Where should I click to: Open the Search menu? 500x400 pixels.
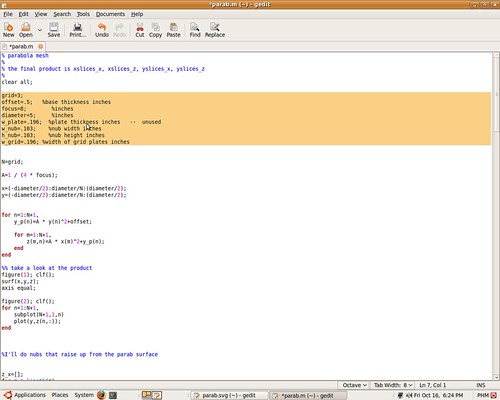[x=62, y=14]
